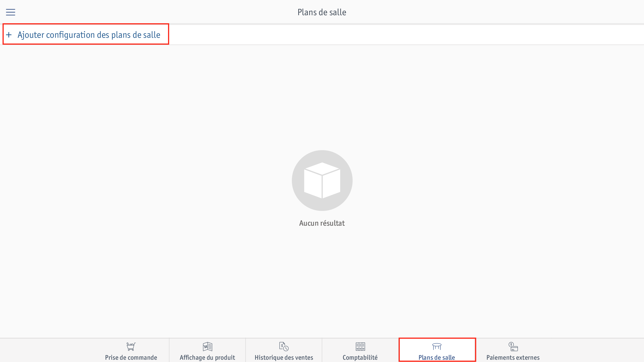Click the product catalog booklet icon
644x362 pixels.
(208, 347)
